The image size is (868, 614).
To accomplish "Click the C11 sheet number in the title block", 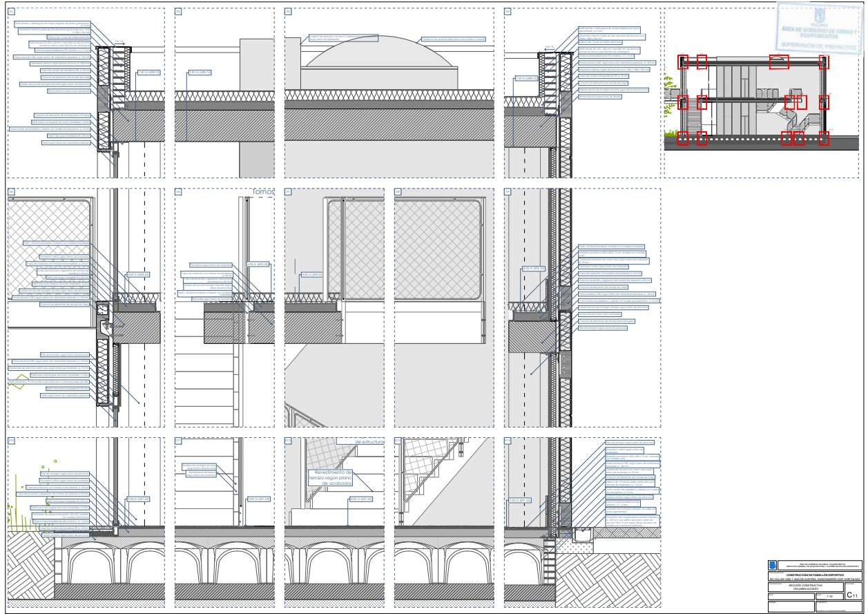I will click(x=851, y=595).
